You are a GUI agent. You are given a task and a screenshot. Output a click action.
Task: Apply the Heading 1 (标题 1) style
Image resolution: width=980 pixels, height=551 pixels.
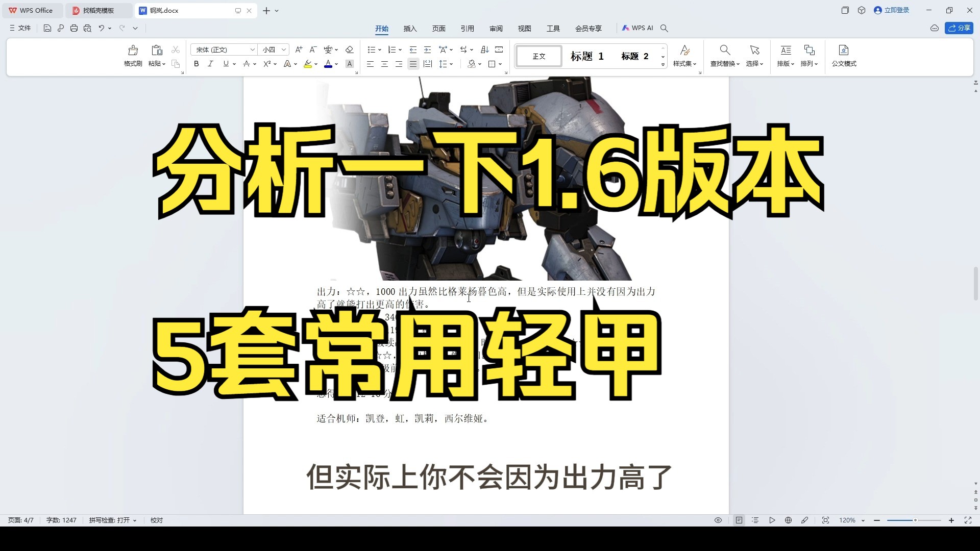587,56
